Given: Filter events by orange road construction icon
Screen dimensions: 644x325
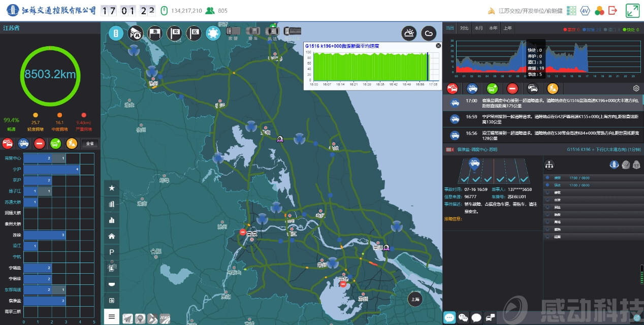Looking at the screenshot, I should (553, 88).
